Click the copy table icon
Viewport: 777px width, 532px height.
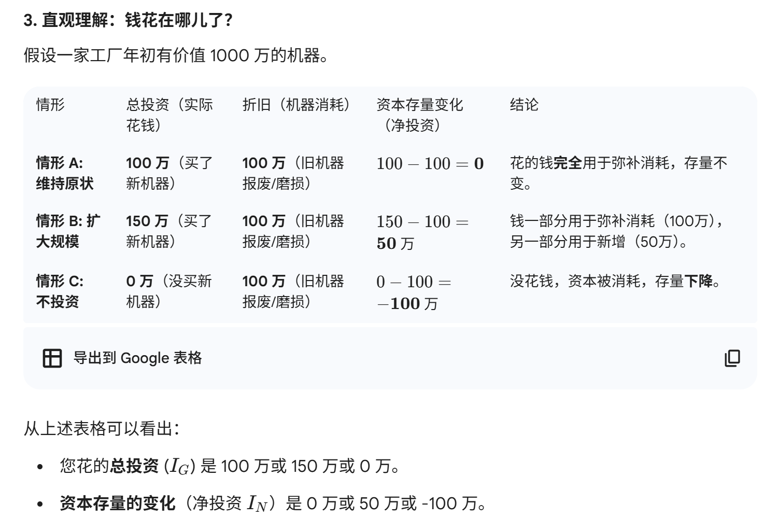(x=732, y=358)
